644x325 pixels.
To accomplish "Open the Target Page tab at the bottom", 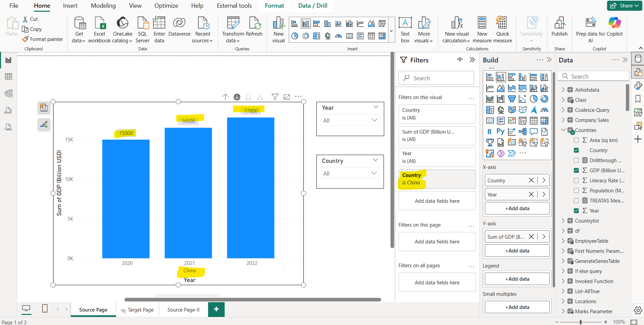I will [x=140, y=310].
